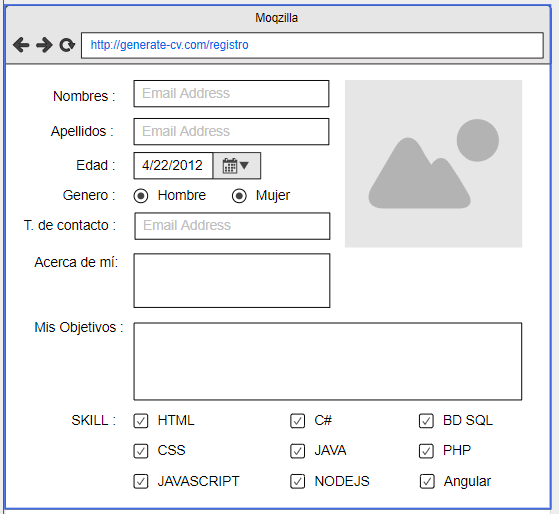Toggle the NODEJS skill checkbox

coord(298,481)
